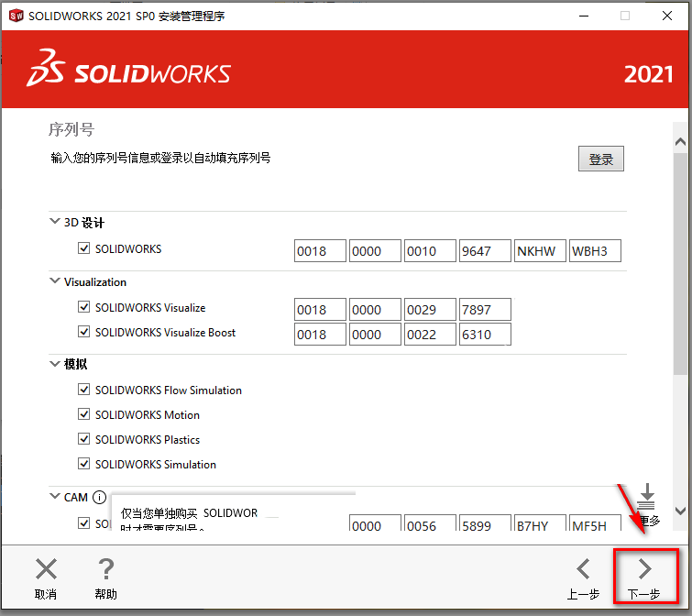This screenshot has width=692, height=616.
Task: Collapse the Visualization section
Action: coord(55,281)
